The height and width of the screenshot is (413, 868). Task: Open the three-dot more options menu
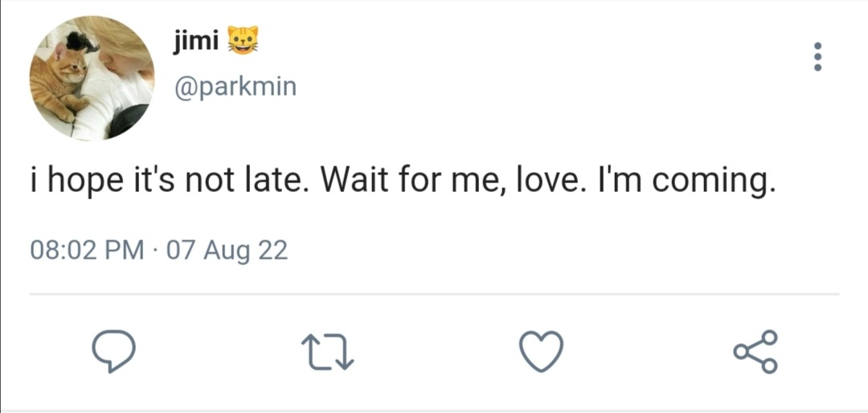(817, 56)
